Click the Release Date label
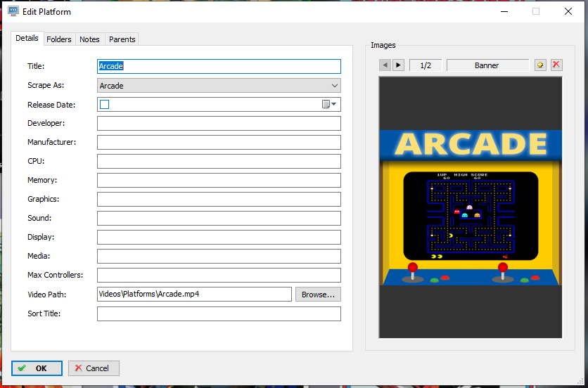 pyautogui.click(x=51, y=105)
